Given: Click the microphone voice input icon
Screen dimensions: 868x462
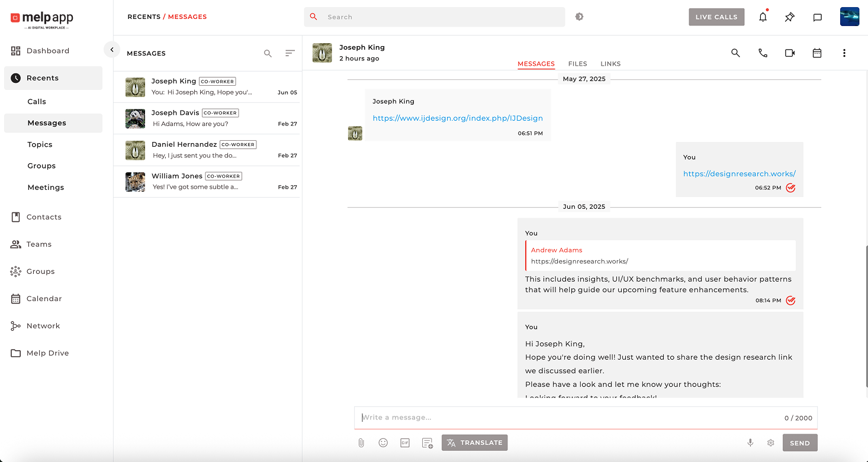Looking at the screenshot, I should pos(750,442).
